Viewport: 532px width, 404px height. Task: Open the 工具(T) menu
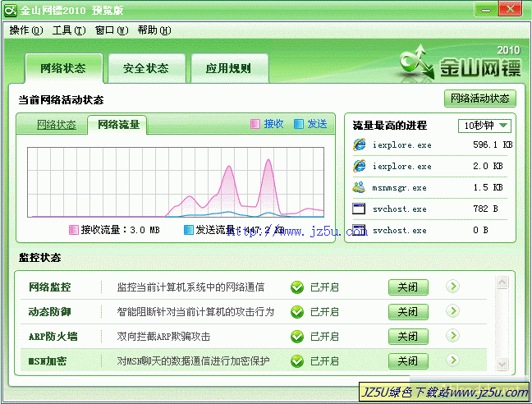click(x=69, y=30)
